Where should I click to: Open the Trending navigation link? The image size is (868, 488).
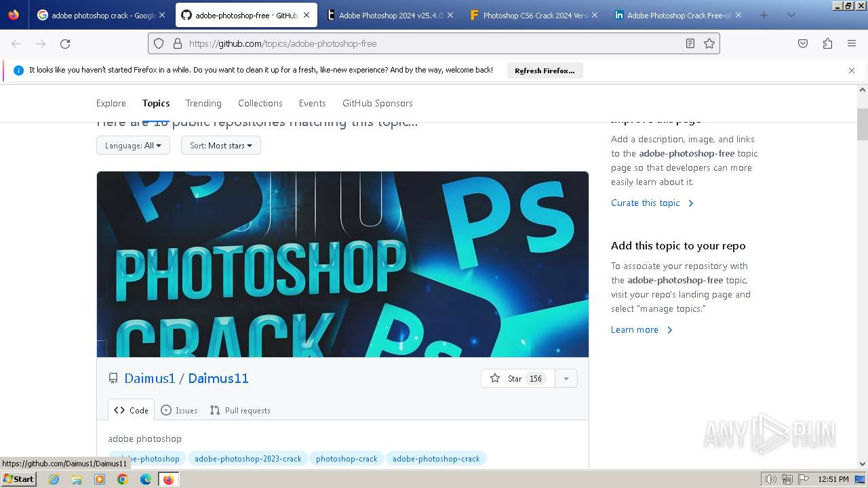point(203,103)
